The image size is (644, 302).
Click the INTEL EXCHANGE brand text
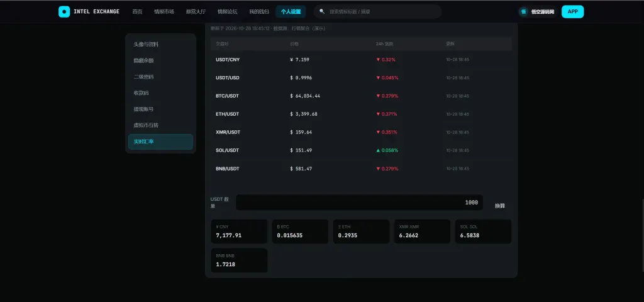[96, 11]
